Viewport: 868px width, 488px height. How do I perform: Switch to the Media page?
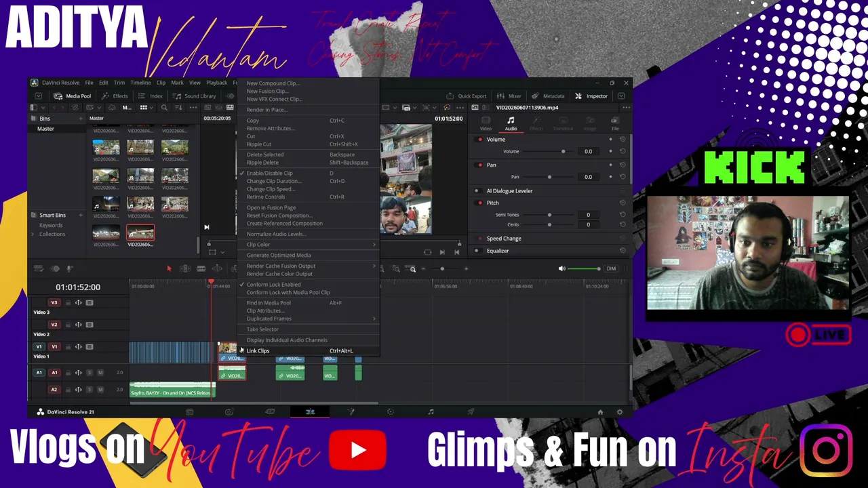click(x=190, y=411)
